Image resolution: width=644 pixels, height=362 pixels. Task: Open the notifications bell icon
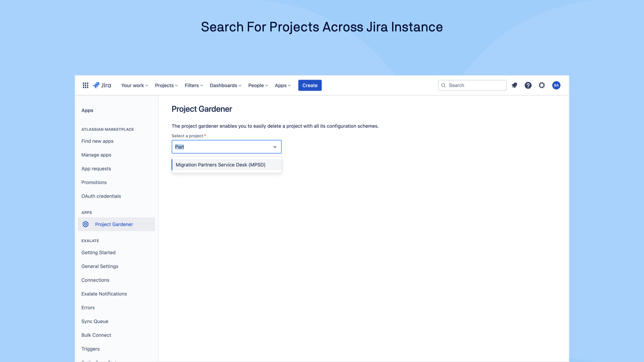[514, 85]
